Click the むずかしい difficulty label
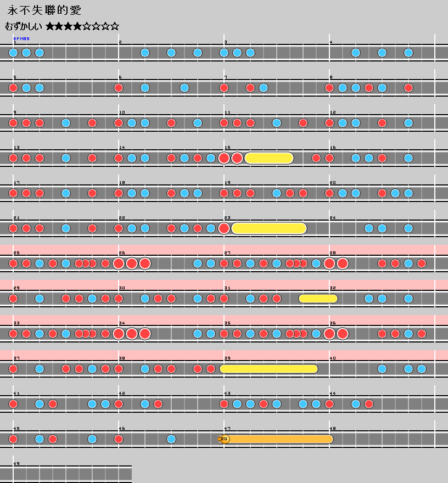 [24, 26]
